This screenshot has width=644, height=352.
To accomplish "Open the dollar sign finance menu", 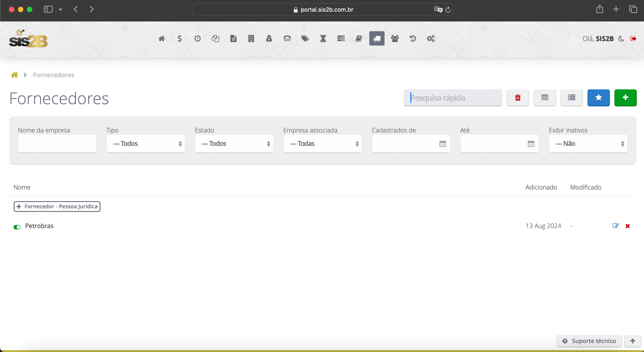I will pos(180,38).
